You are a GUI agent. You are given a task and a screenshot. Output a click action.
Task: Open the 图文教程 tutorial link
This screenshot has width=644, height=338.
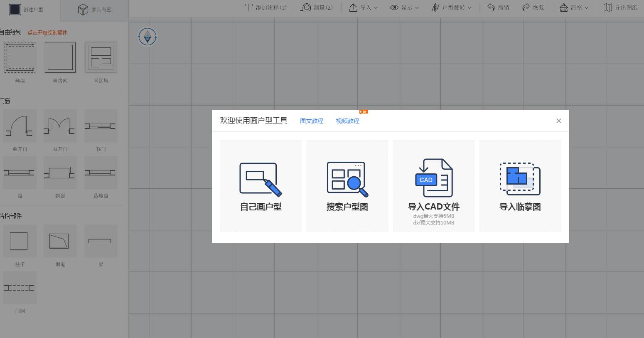coord(312,121)
